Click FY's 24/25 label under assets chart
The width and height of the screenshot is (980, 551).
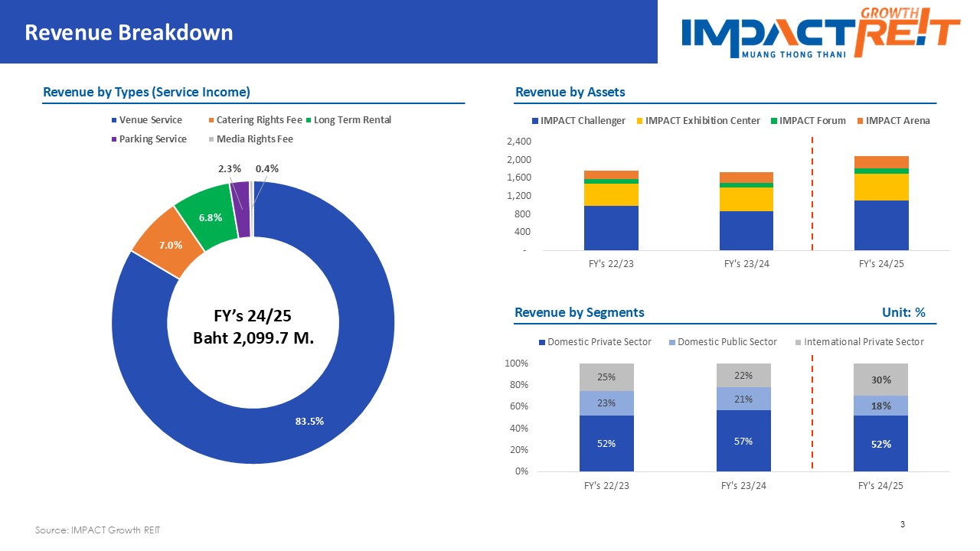click(x=881, y=264)
